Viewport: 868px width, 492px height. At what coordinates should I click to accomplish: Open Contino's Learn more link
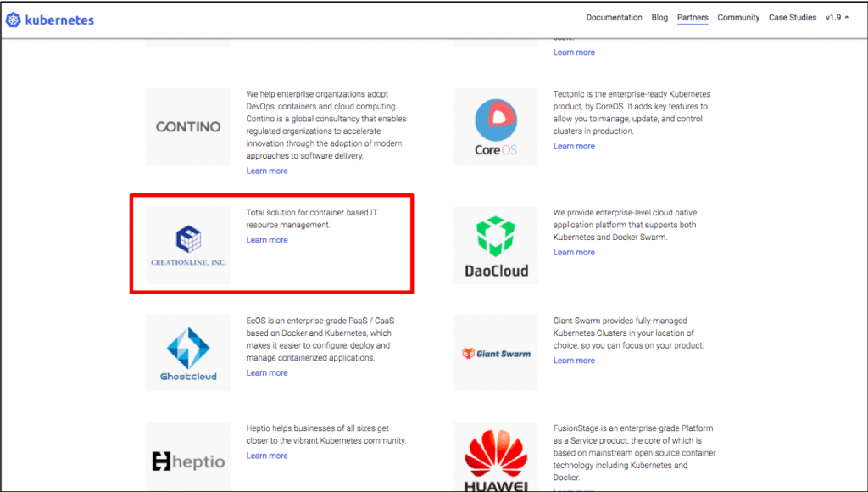[267, 171]
